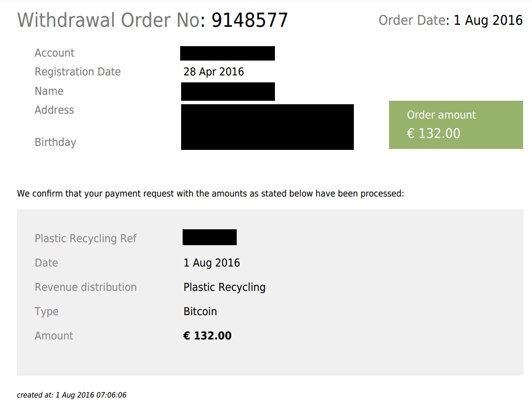Click the large redacted Address block

pyautogui.click(x=267, y=127)
